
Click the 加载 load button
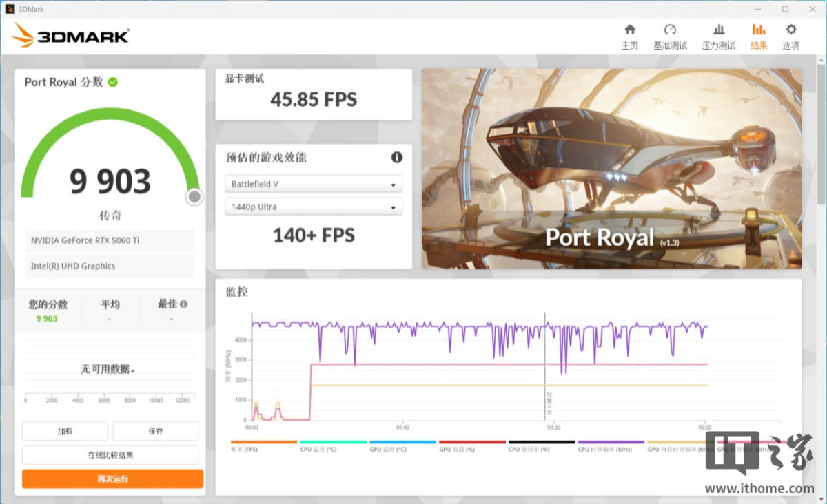(65, 431)
